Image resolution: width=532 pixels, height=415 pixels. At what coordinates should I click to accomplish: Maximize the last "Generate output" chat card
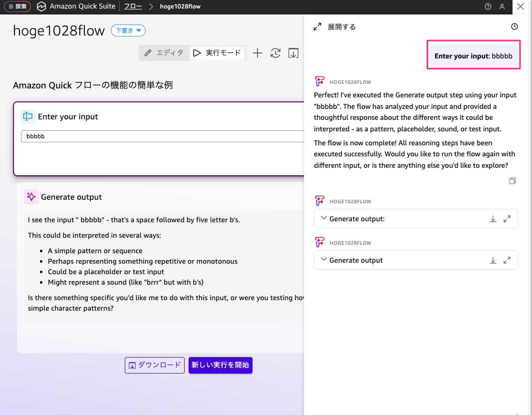click(x=507, y=260)
